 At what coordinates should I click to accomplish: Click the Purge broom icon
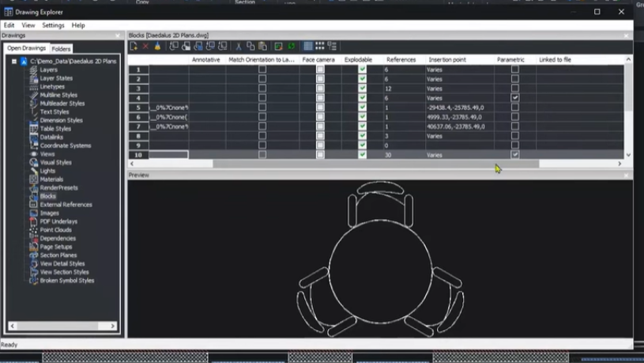(x=157, y=46)
